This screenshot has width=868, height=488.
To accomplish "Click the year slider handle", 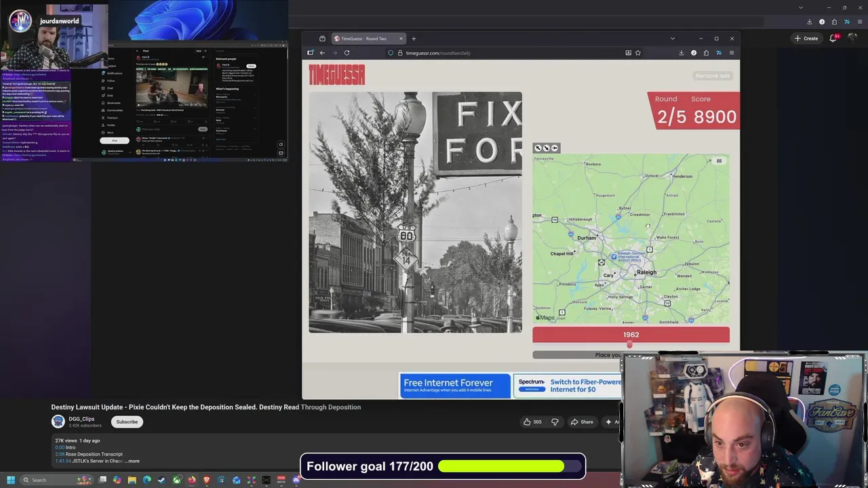I will coord(629,344).
